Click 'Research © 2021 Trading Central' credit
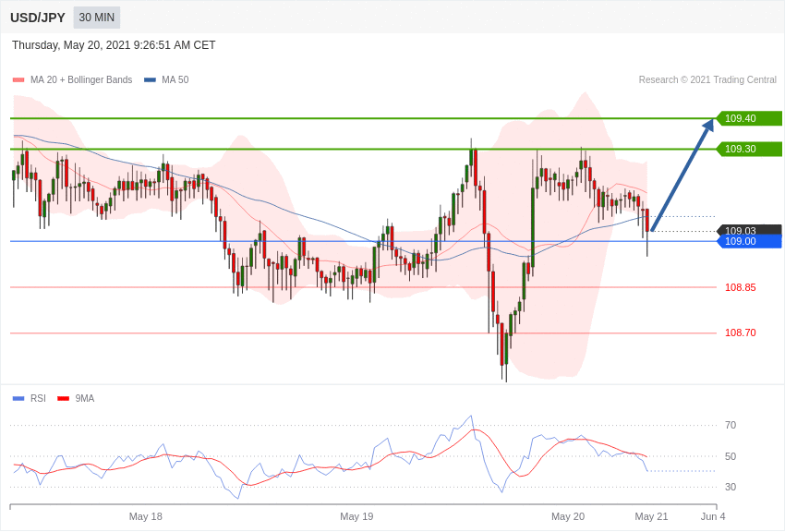This screenshot has height=532, width=785. pos(707,79)
